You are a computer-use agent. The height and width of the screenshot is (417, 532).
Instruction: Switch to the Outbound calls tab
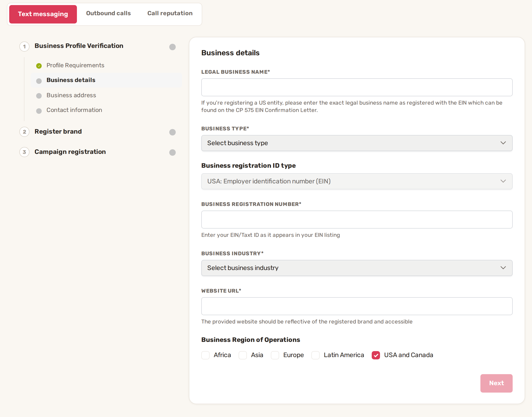click(108, 13)
